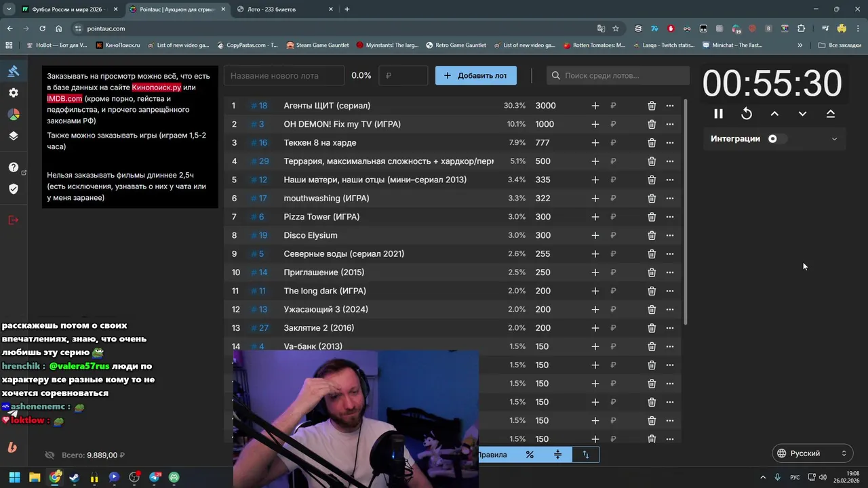This screenshot has height=488, width=868.
Task: Toggle the sort arrows button in bottom bar
Action: 586,455
